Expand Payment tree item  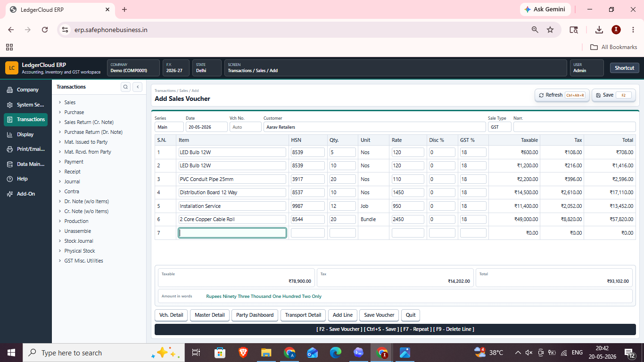[x=60, y=162]
